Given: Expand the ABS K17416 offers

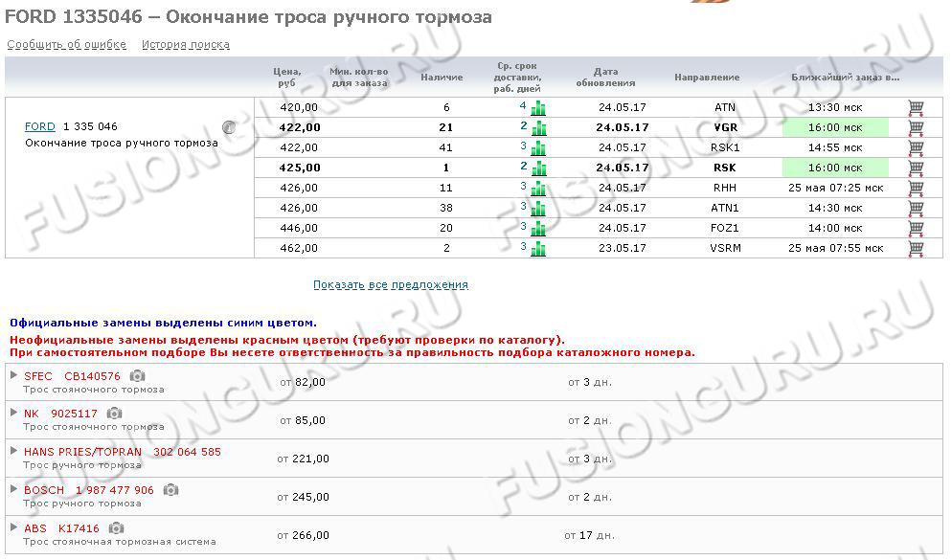Looking at the screenshot, I should tap(14, 527).
